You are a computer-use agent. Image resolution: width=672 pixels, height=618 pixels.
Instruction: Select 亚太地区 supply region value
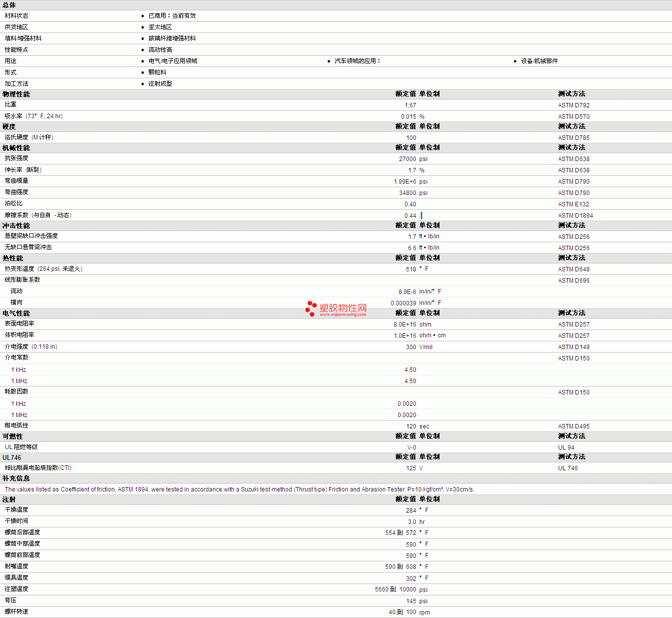point(160,27)
